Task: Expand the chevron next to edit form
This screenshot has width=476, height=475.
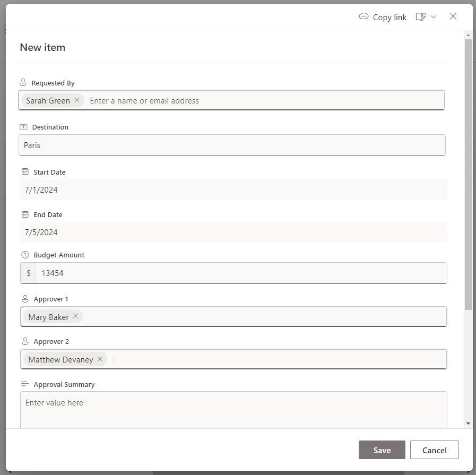Action: 434,16
